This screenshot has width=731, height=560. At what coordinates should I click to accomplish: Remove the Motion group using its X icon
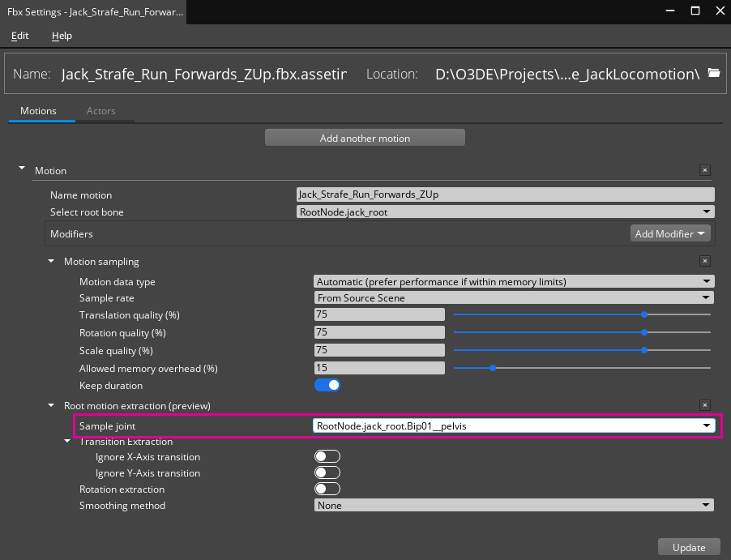tap(704, 170)
